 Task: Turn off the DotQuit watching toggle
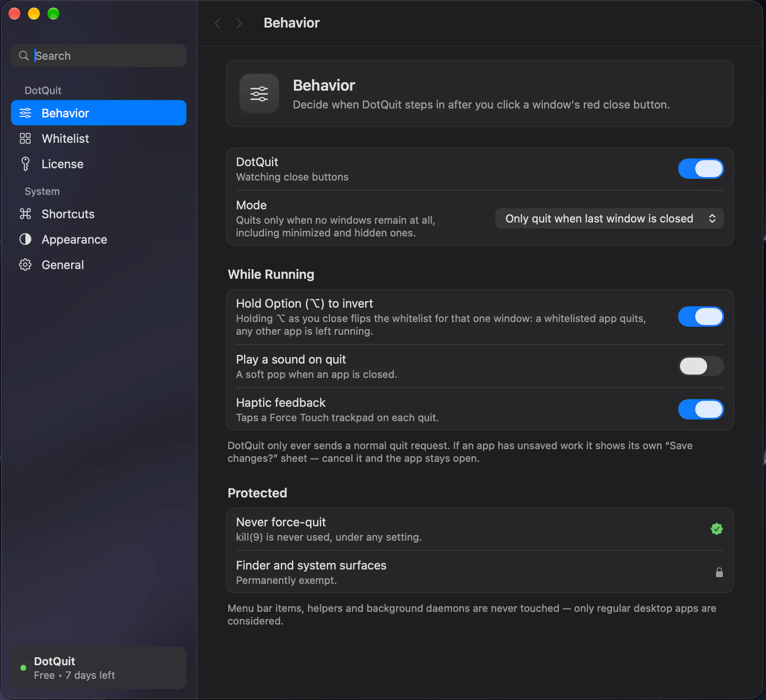coord(701,169)
